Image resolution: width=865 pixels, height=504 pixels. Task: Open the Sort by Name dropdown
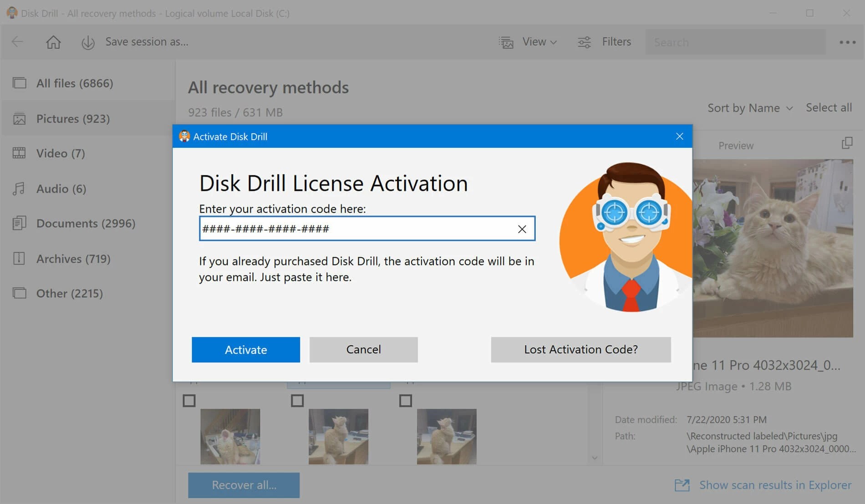(750, 108)
